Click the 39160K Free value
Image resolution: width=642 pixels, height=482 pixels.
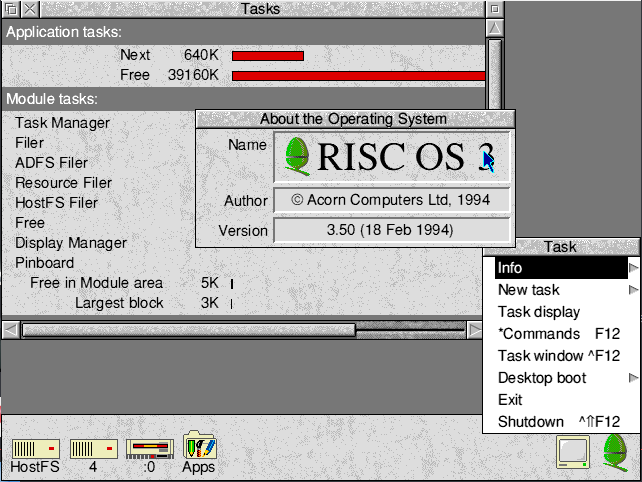pyautogui.click(x=193, y=75)
